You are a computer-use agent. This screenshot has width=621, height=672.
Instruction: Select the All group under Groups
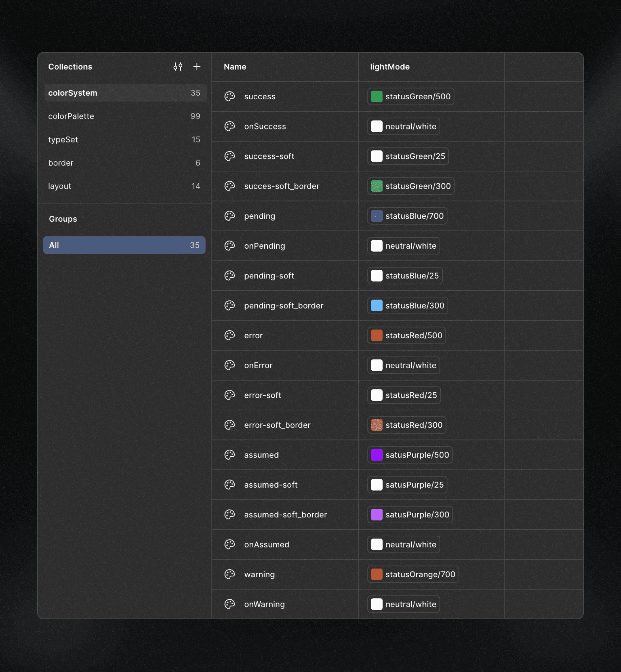tap(124, 245)
